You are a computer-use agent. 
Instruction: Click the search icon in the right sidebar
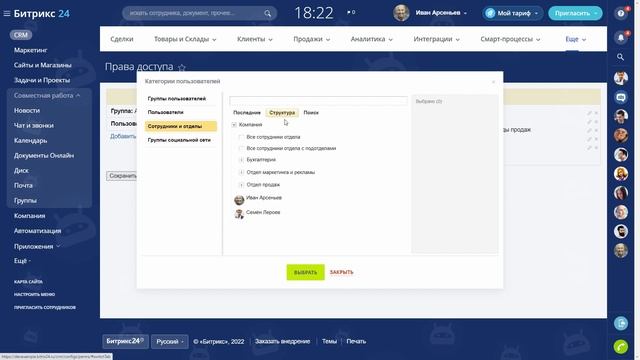click(x=620, y=57)
